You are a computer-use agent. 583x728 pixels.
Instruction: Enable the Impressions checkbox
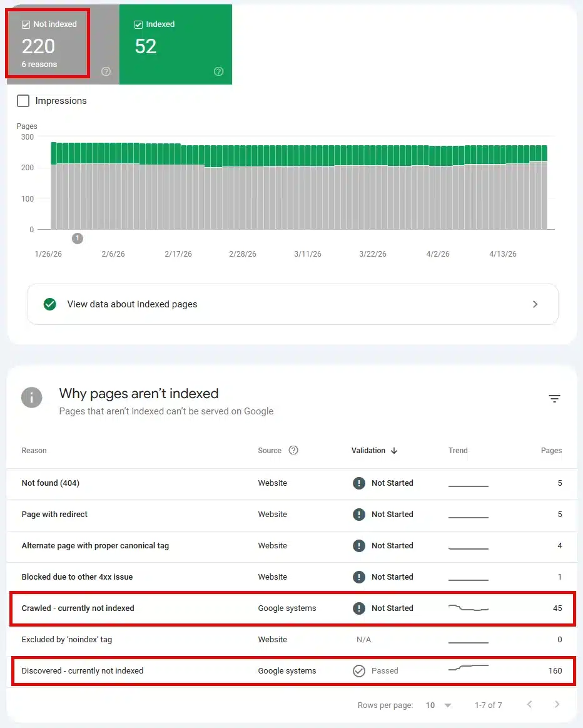point(23,101)
